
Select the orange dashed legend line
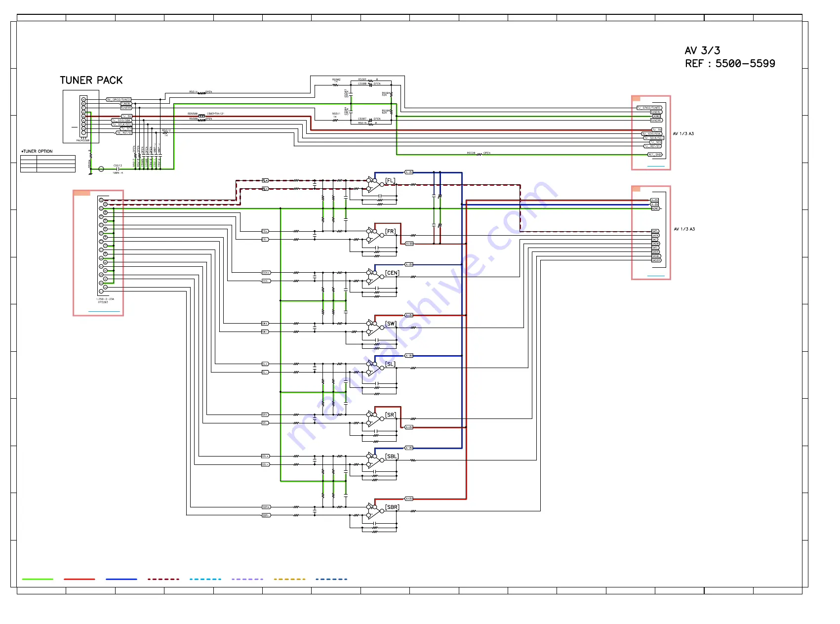pos(289,579)
